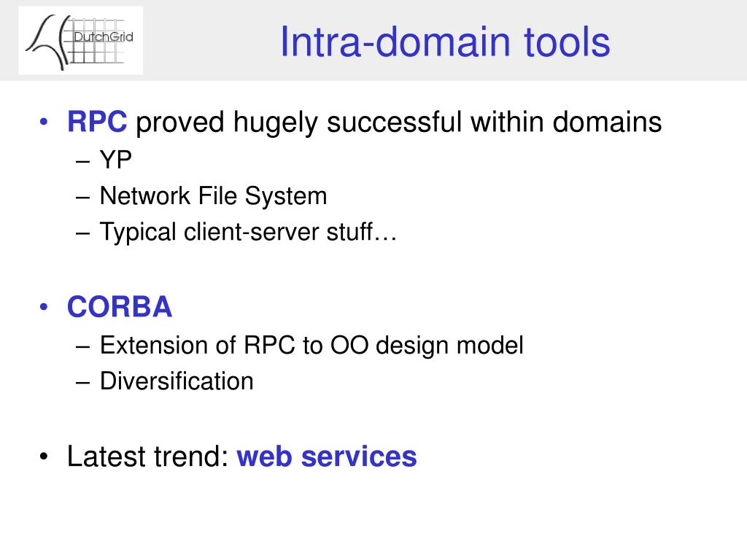Click the bold blue "RPC" heading word

tap(97, 122)
